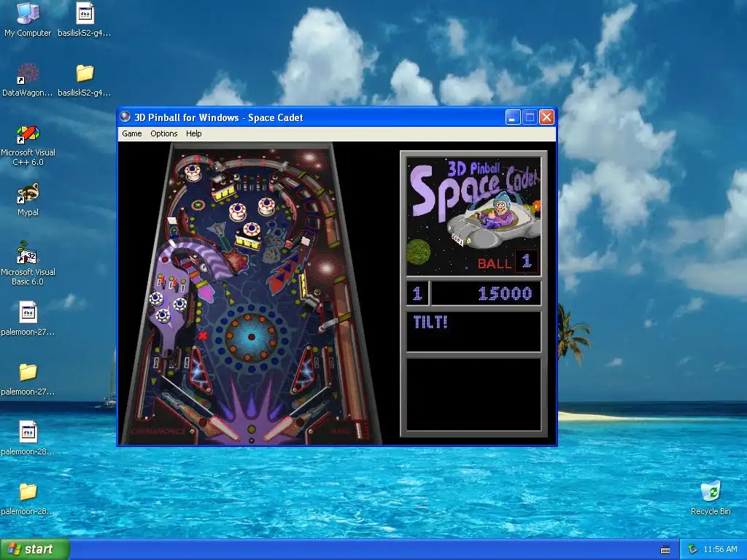
Task: Open the Game menu
Action: (131, 134)
